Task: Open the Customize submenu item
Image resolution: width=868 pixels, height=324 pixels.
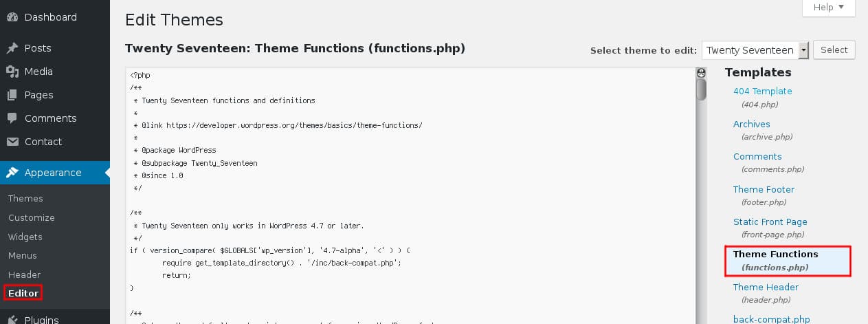Action: tap(32, 217)
